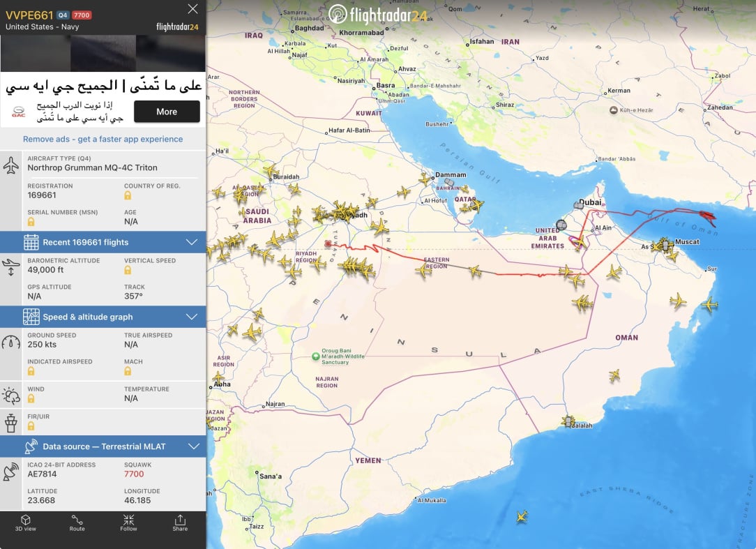Click the More button on the ad

tap(167, 112)
